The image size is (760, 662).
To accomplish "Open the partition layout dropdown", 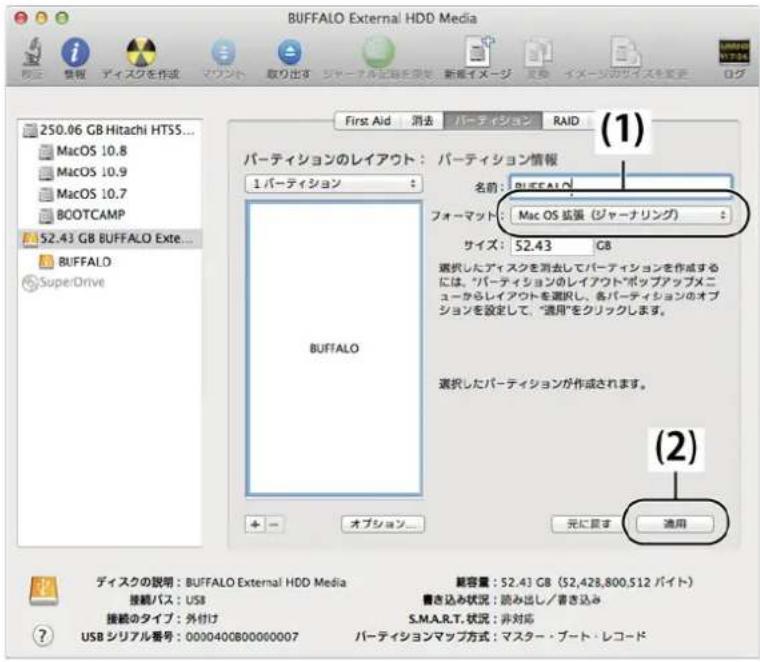I will coord(333,184).
